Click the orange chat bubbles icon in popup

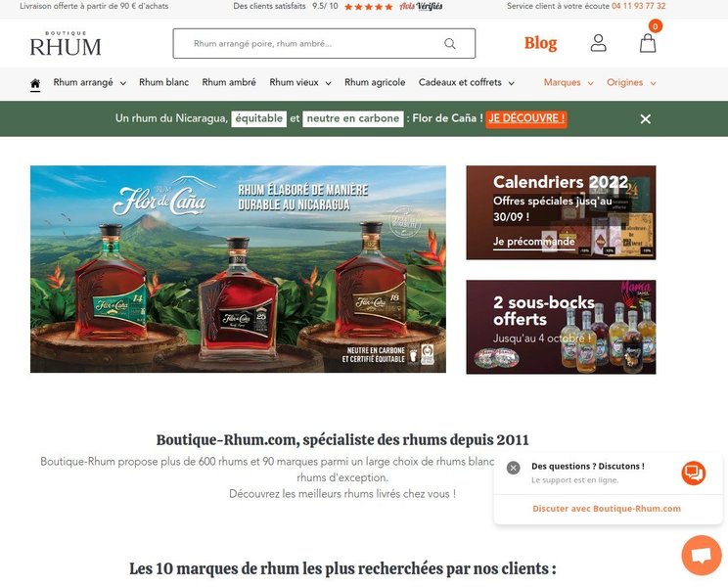point(693,473)
